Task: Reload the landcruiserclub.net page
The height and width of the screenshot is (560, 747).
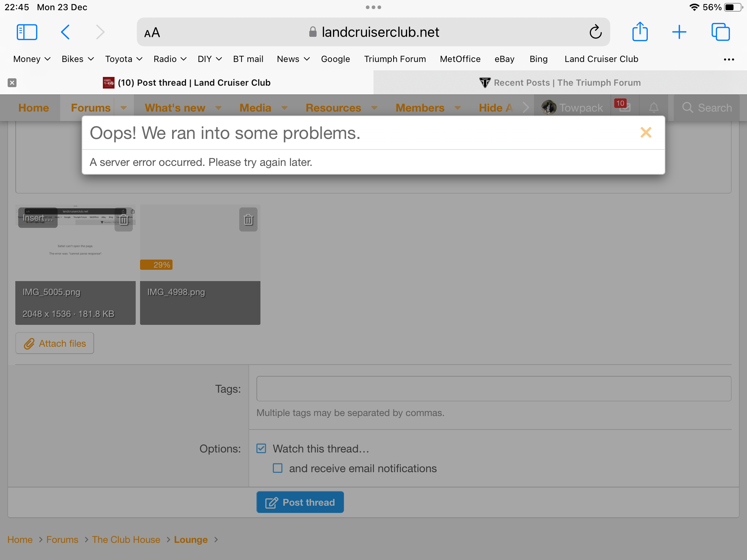Action: (x=595, y=32)
